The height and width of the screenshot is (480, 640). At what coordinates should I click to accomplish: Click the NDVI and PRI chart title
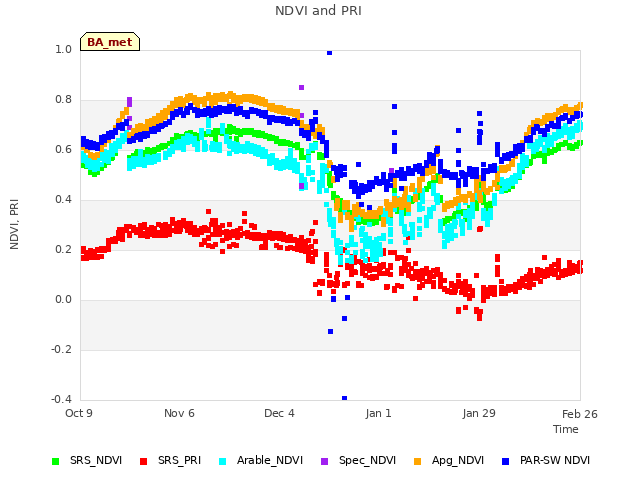tap(318, 11)
